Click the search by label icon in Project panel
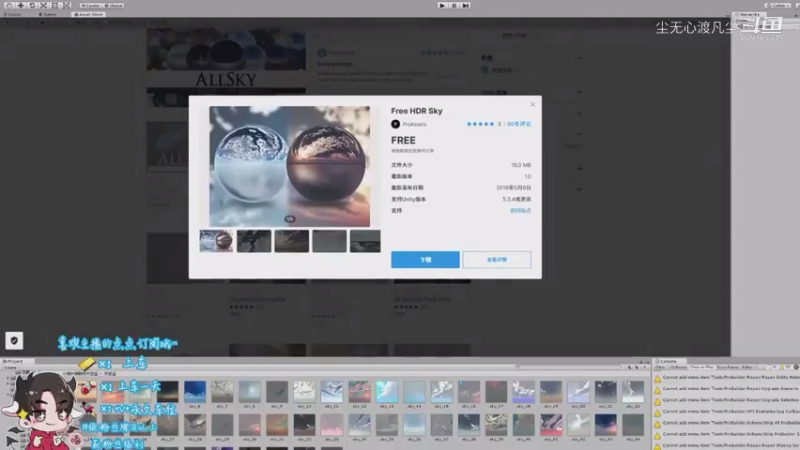Viewport: 800px width, 450px height. [x=637, y=367]
